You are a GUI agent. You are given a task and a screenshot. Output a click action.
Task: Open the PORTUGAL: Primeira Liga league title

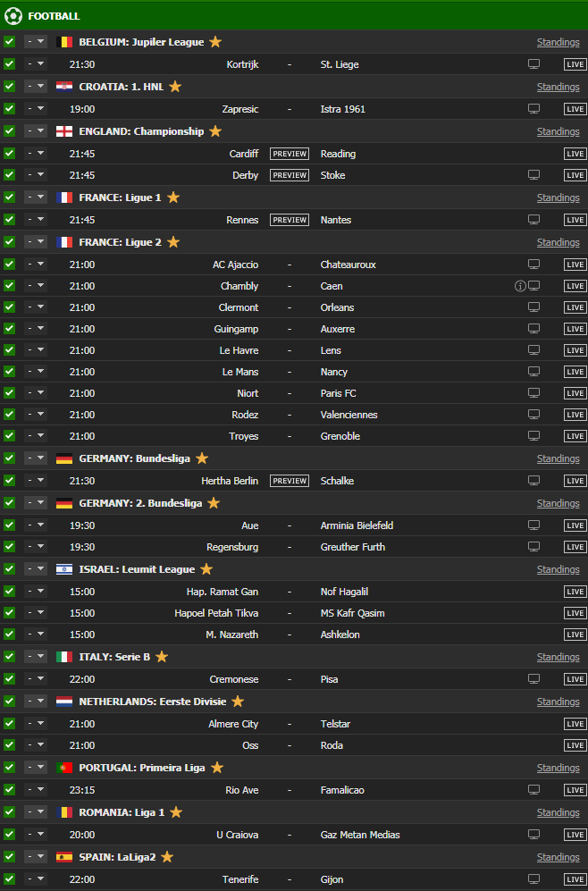tap(142, 768)
